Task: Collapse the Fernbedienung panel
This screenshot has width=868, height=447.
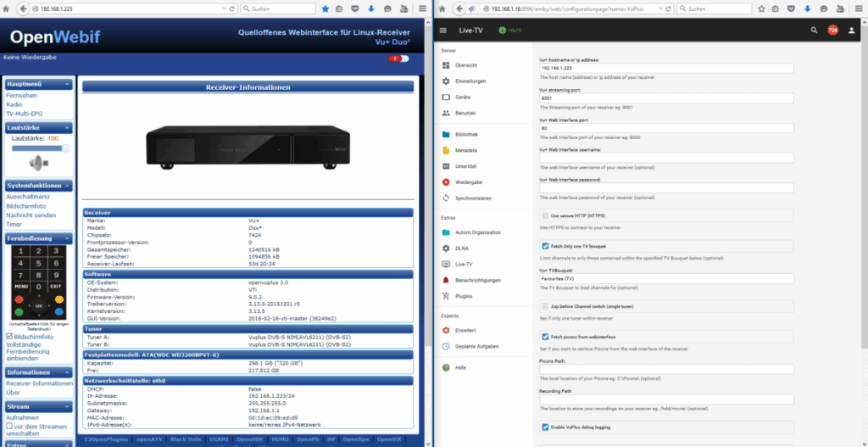Action: [67, 238]
